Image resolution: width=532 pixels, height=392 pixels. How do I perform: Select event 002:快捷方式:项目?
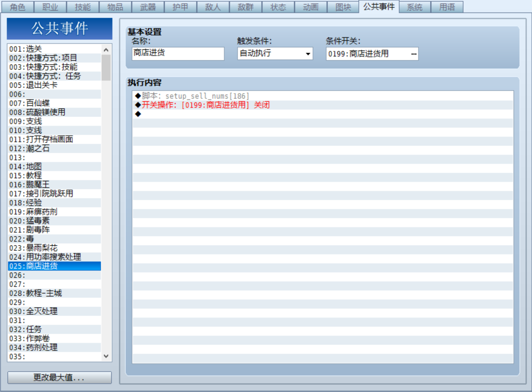tap(54, 58)
